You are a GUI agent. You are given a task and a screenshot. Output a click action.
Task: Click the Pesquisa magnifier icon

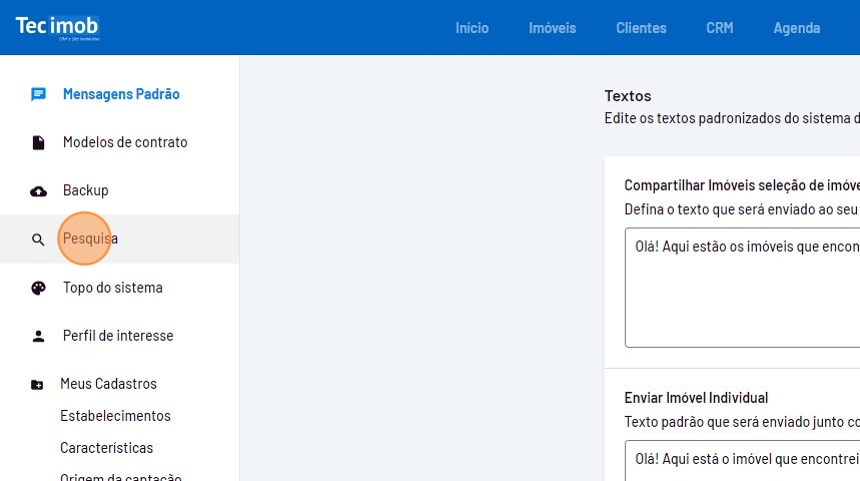click(38, 240)
